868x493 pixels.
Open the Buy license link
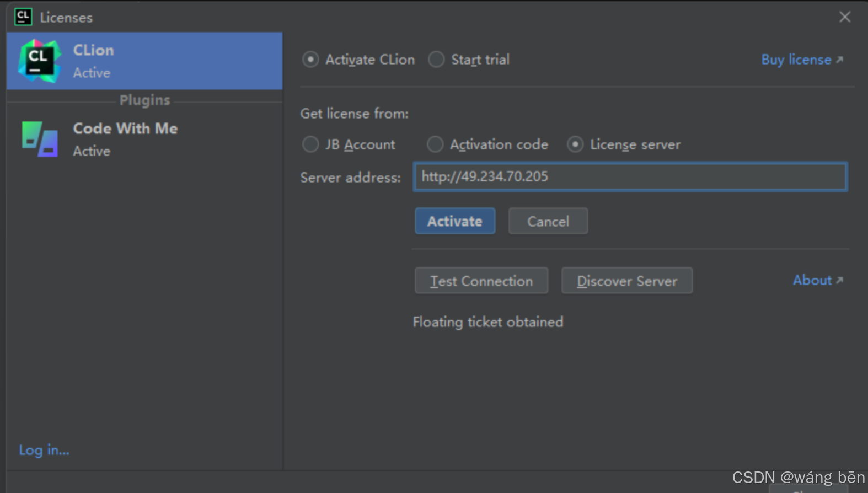802,60
